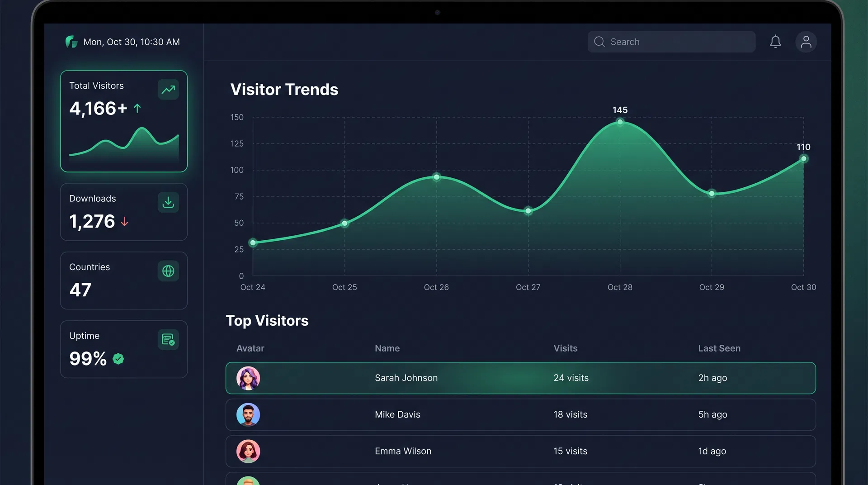Sort the table by the Visits column

[565, 348]
